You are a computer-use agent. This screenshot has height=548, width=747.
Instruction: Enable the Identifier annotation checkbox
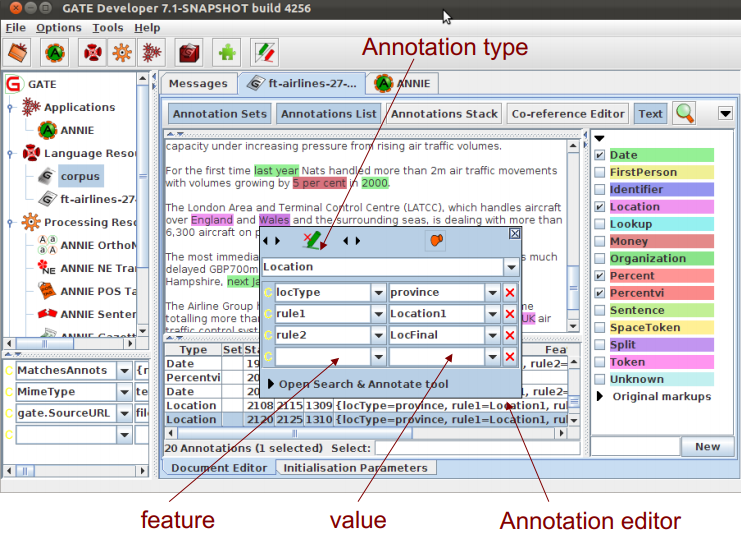tap(600, 189)
